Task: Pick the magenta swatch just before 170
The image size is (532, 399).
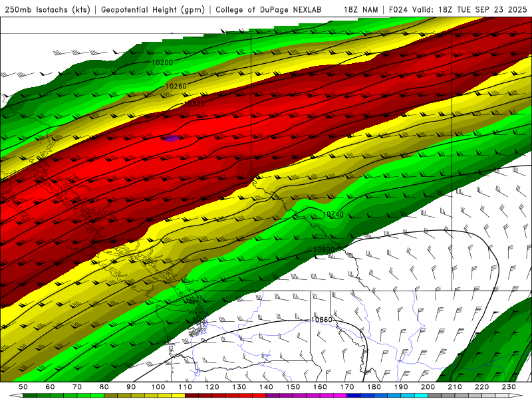Action: (340, 395)
